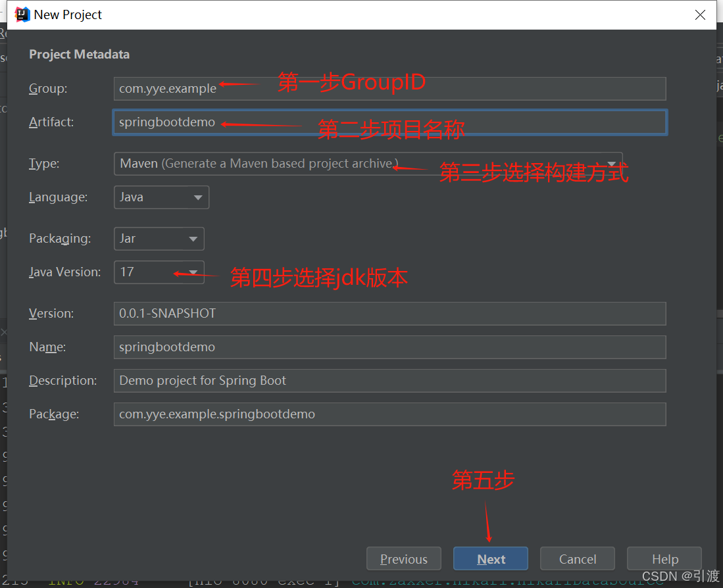Click the New Project window title

tap(68, 14)
